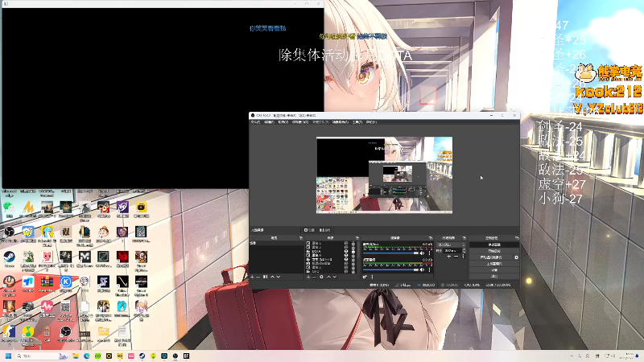Image resolution: width=644 pixels, height=362 pixels.
Task: Open advanced audio properties icon under the mixer
Action: [x=365, y=277]
